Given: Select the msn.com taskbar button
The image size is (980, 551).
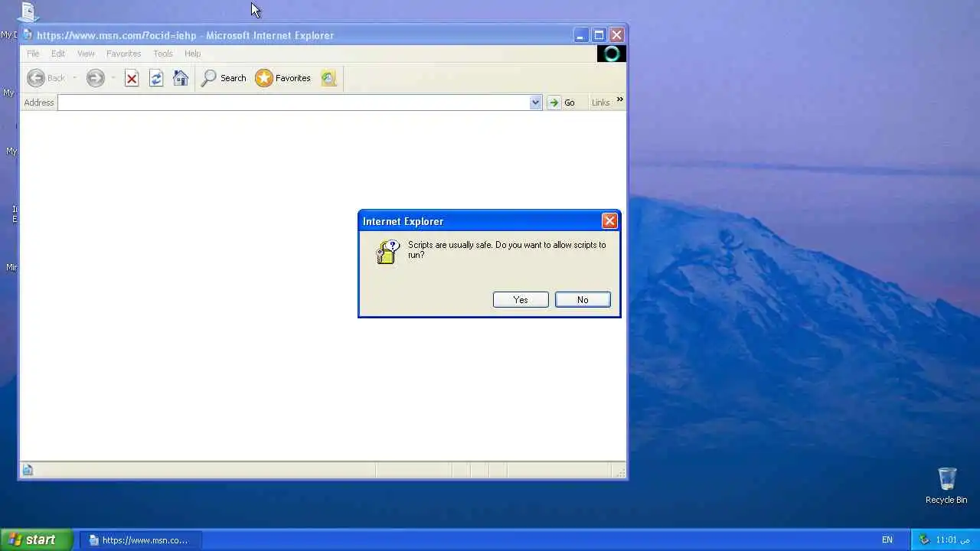Looking at the screenshot, I should click(x=141, y=540).
